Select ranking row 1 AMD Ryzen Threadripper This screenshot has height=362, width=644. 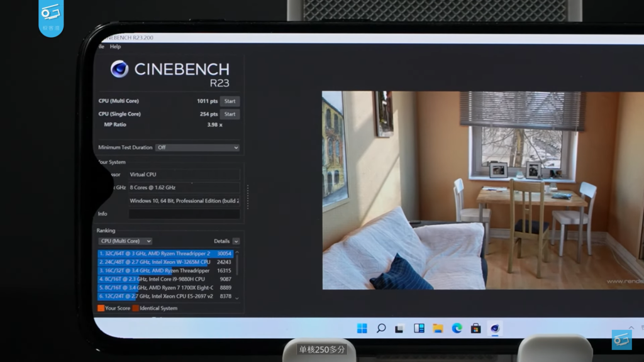click(165, 254)
